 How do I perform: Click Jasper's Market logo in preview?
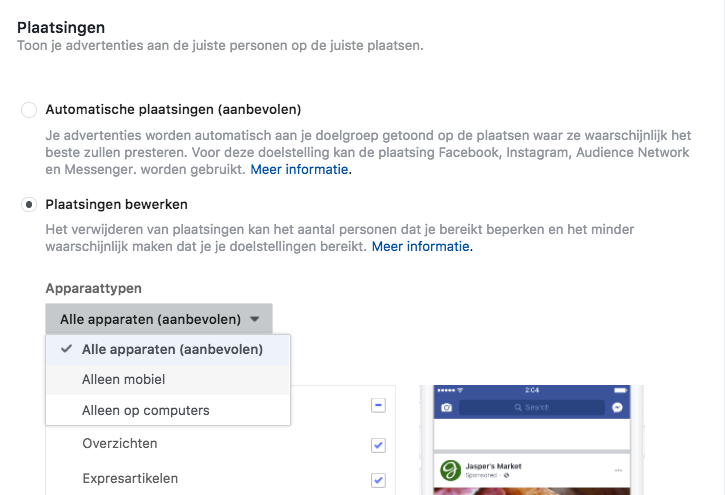pos(450,471)
